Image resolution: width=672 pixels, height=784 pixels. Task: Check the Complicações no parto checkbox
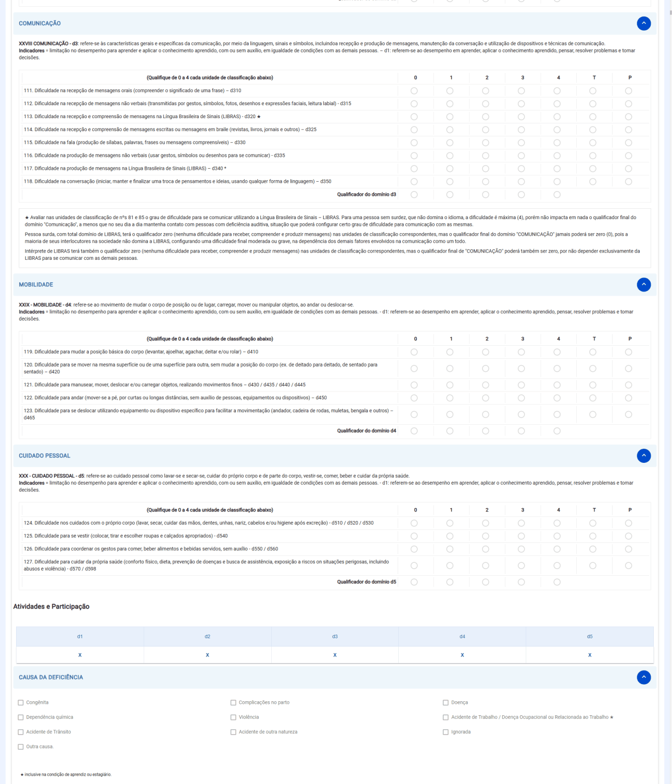(233, 703)
